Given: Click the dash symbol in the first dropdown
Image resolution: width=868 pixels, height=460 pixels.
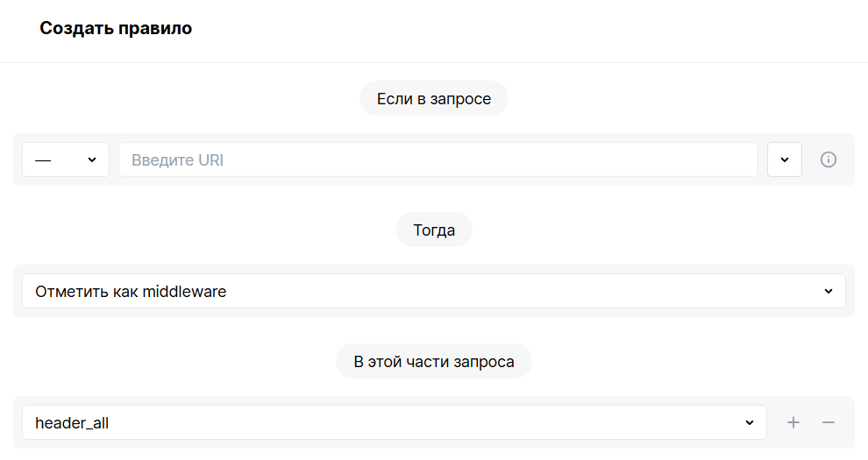Looking at the screenshot, I should click(x=43, y=160).
